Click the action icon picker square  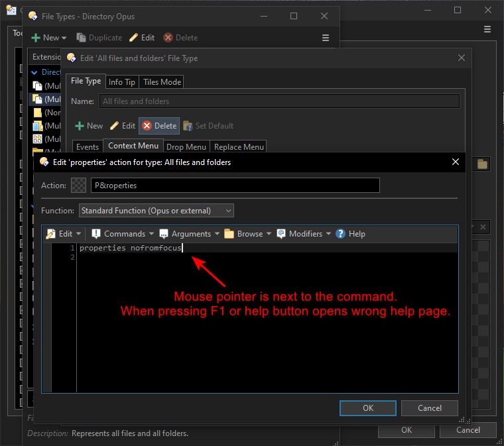coord(78,186)
